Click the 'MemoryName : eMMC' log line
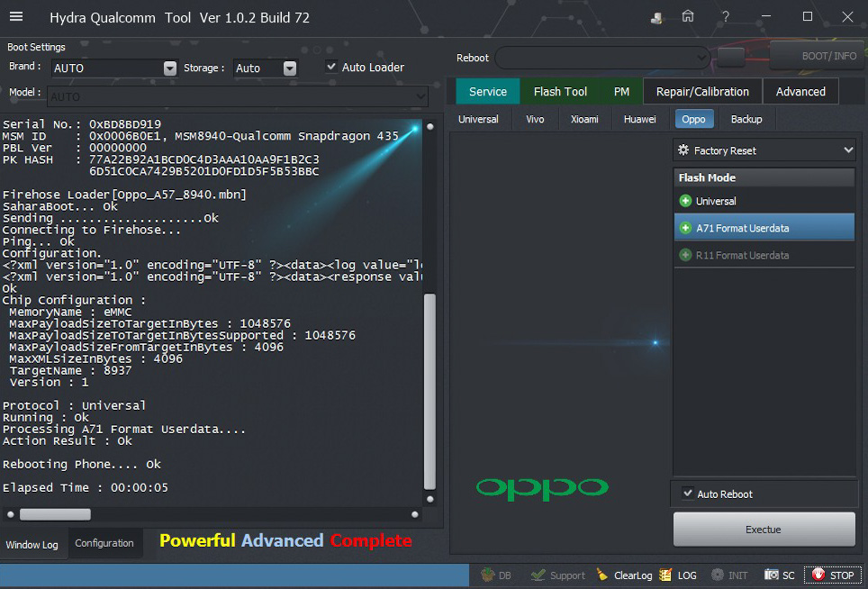 [70, 313]
